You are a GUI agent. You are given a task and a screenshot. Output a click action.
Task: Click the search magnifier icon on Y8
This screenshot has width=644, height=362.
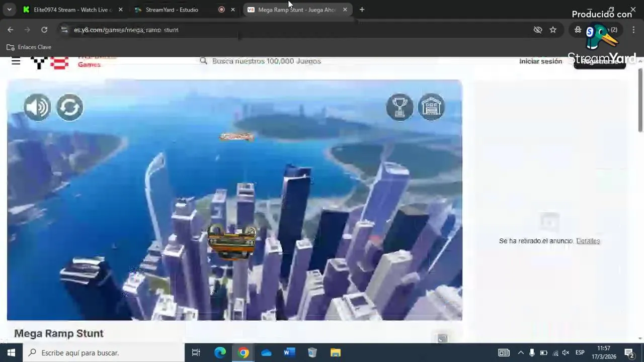[x=203, y=61]
